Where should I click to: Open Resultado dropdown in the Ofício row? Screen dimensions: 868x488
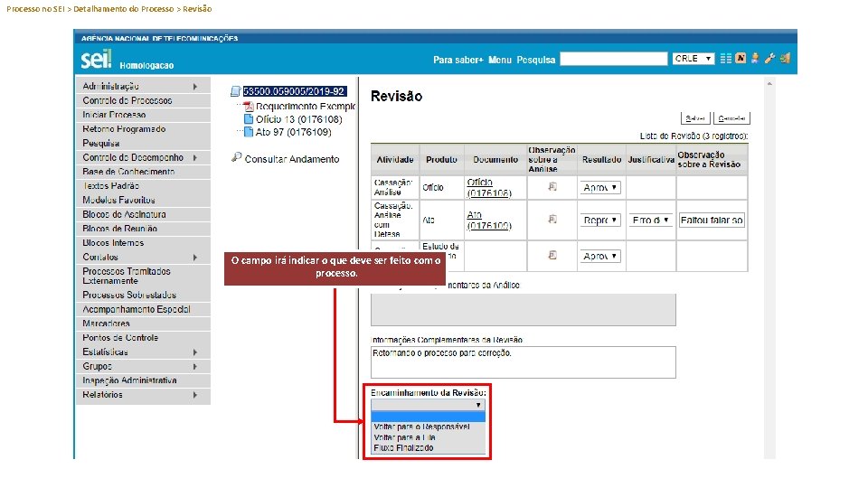pyautogui.click(x=600, y=188)
